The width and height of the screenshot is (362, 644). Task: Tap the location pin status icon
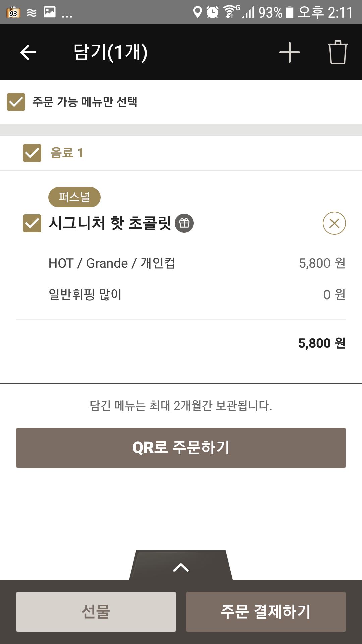click(x=198, y=12)
